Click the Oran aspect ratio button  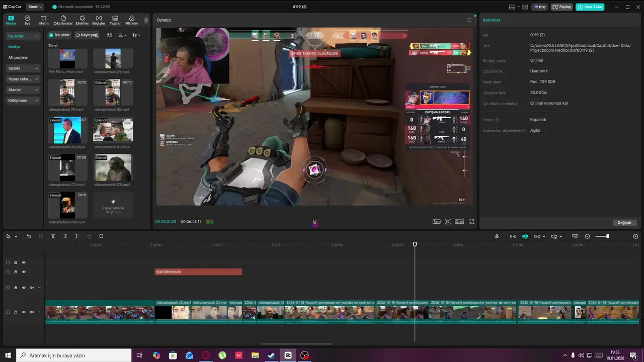(459, 222)
